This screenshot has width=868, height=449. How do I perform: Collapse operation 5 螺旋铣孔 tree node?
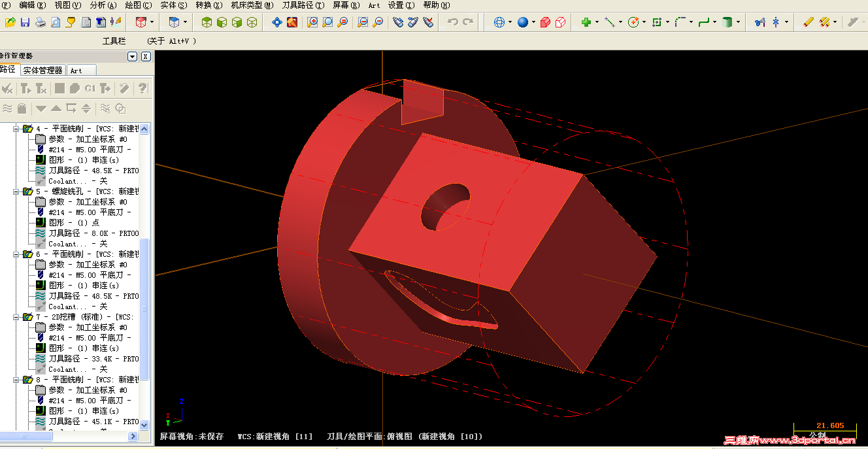coord(17,191)
